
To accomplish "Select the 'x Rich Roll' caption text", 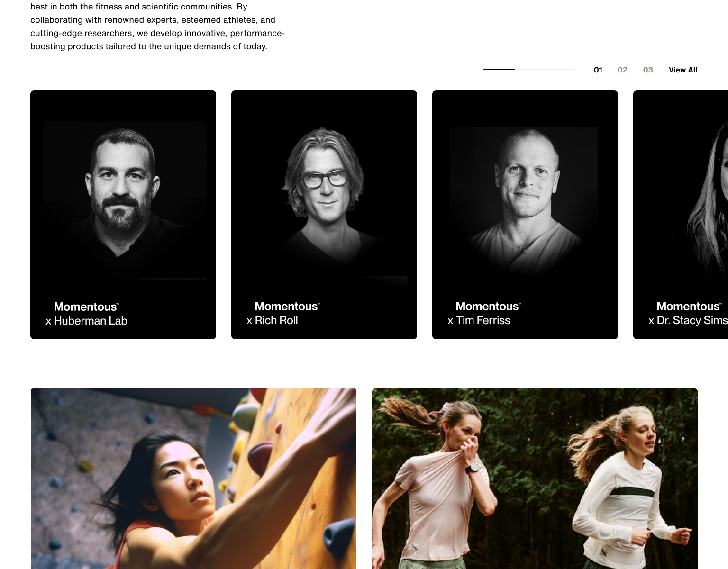I will click(272, 320).
